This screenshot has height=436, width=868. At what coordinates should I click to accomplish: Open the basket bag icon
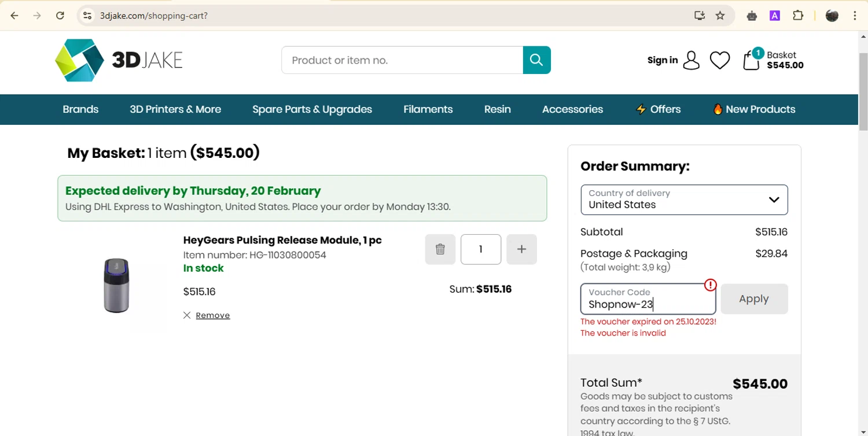(751, 60)
